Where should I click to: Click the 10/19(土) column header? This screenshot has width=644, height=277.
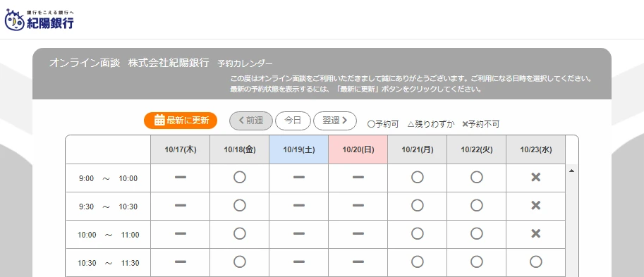pos(299,150)
